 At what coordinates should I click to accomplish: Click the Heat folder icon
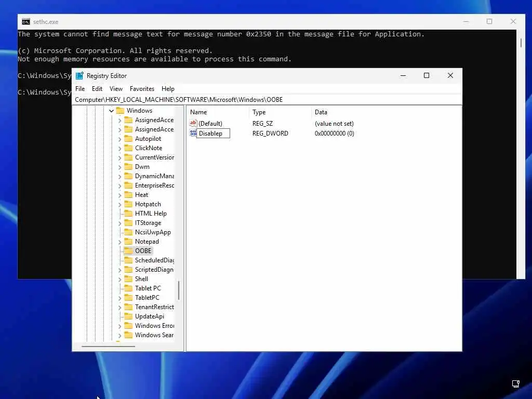coord(128,195)
